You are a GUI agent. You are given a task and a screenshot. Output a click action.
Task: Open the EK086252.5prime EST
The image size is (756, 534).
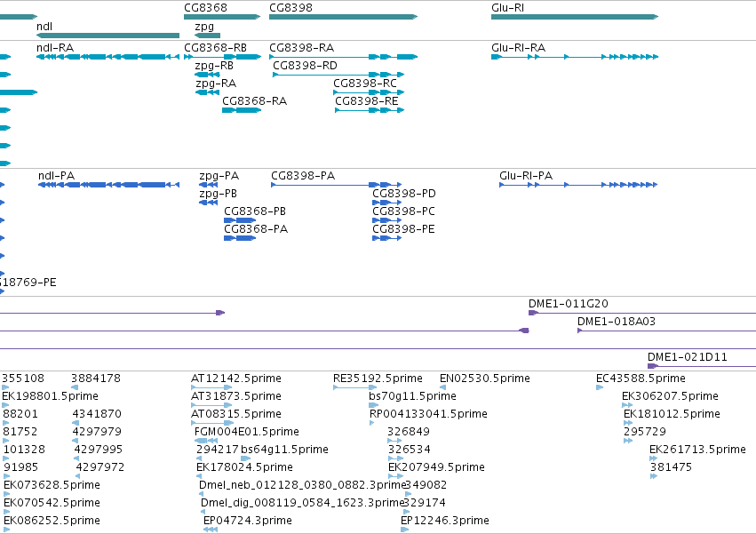click(7, 530)
